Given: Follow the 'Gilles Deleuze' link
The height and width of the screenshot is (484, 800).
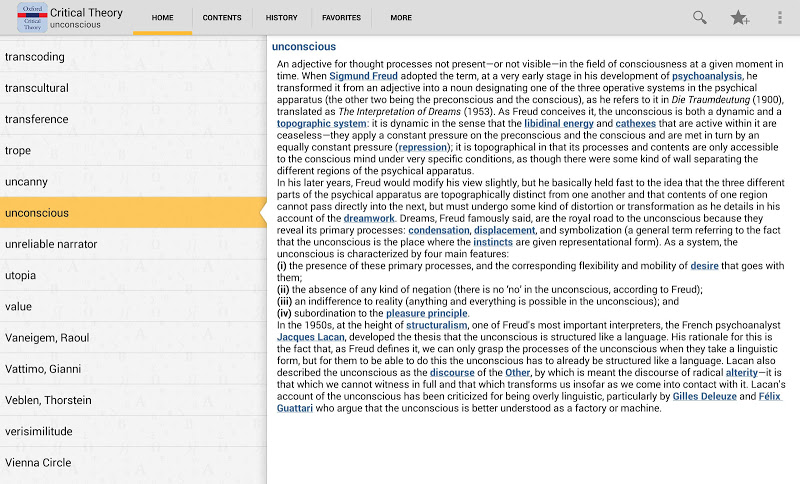Looking at the screenshot, I should 705,396.
